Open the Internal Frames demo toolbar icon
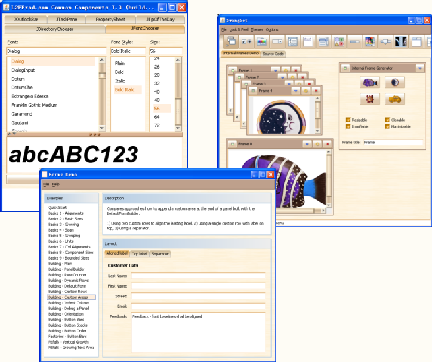 [x=231, y=42]
